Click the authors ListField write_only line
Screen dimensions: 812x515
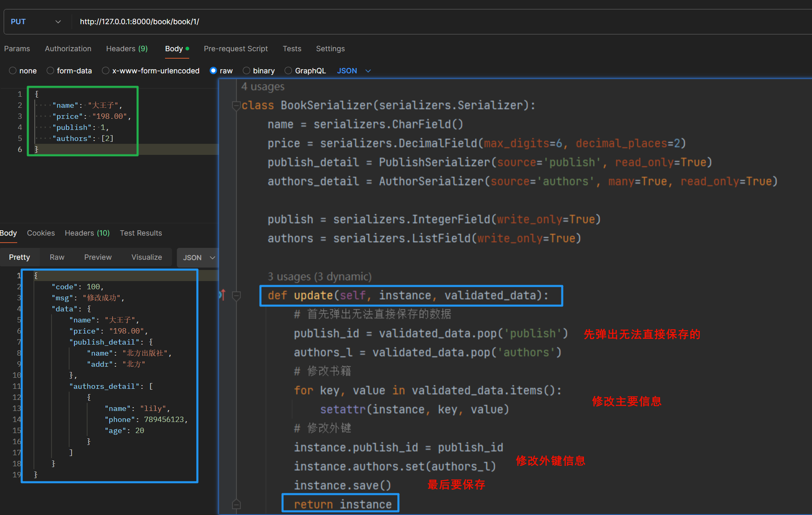[424, 238]
